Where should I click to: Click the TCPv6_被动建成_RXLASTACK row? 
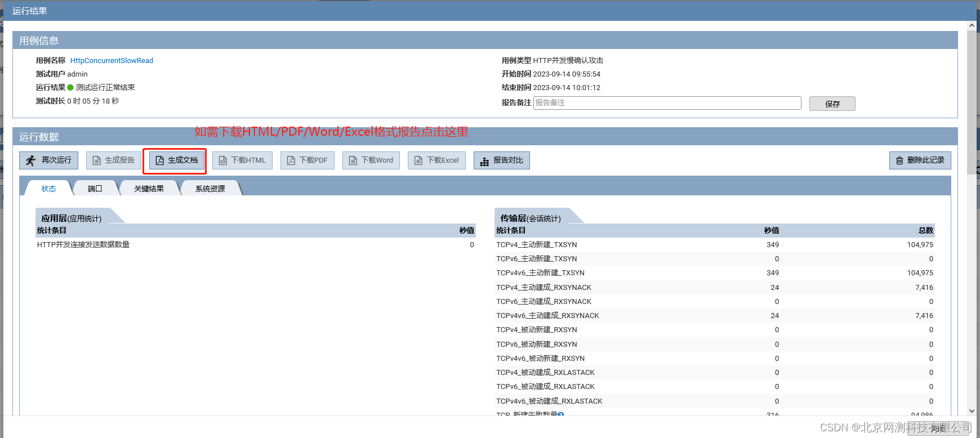point(715,387)
